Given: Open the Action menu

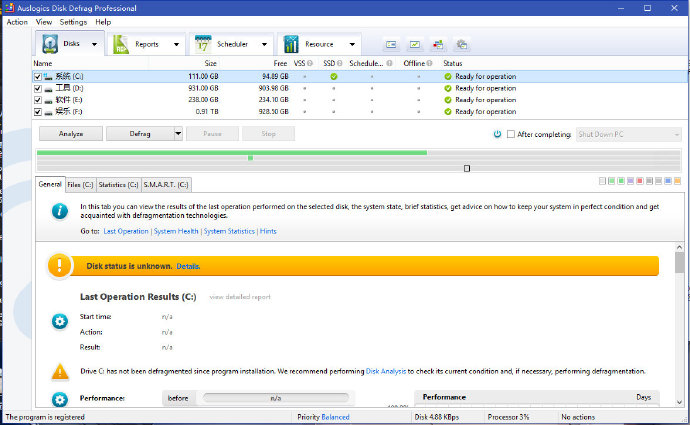Looking at the screenshot, I should point(17,22).
